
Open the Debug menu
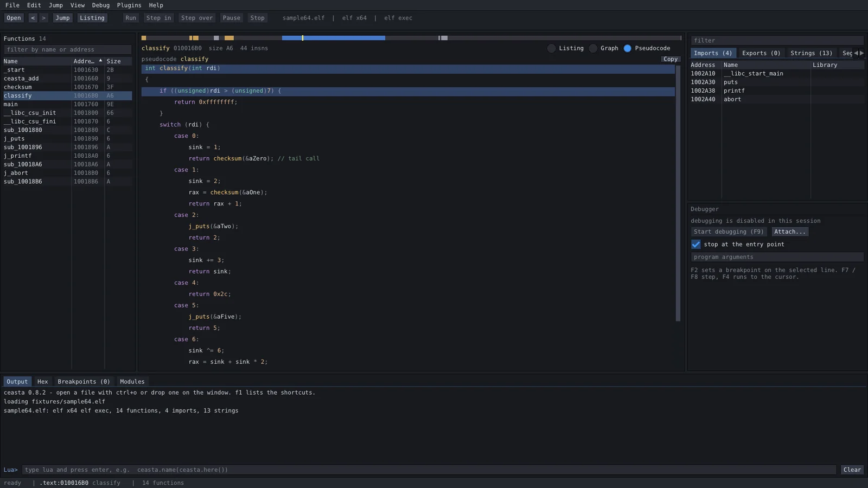tap(101, 5)
